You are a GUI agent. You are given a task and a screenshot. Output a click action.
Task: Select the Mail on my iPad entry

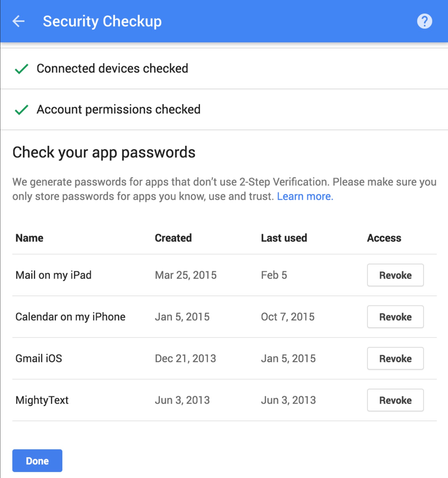coord(53,275)
